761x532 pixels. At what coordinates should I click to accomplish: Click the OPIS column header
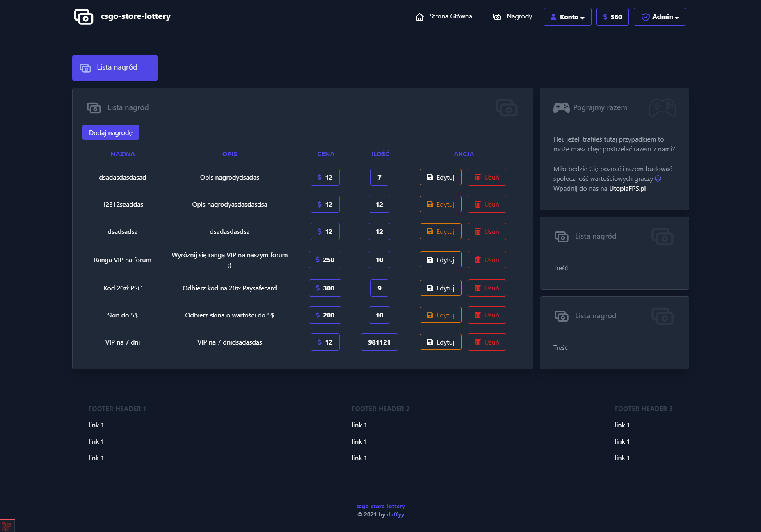[x=230, y=154]
